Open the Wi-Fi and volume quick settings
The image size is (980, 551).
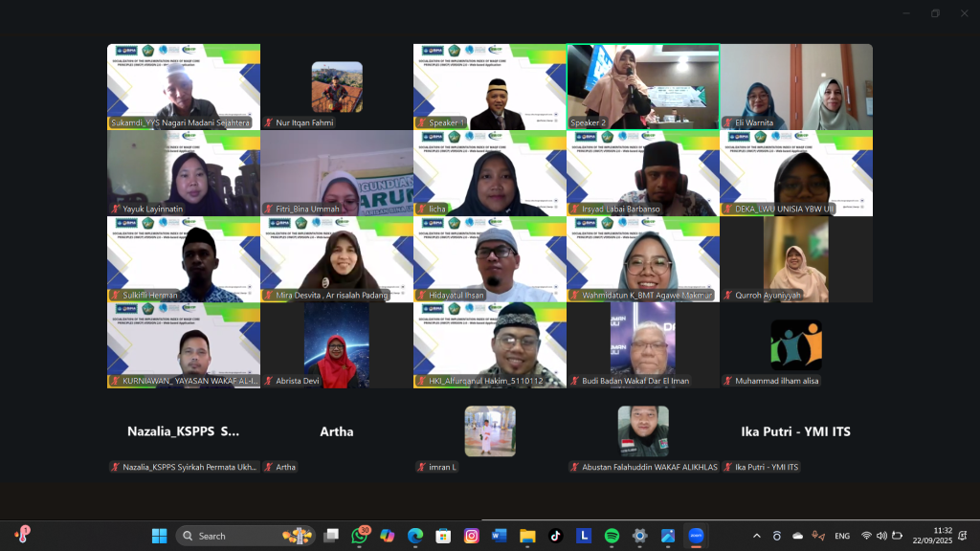point(881,536)
